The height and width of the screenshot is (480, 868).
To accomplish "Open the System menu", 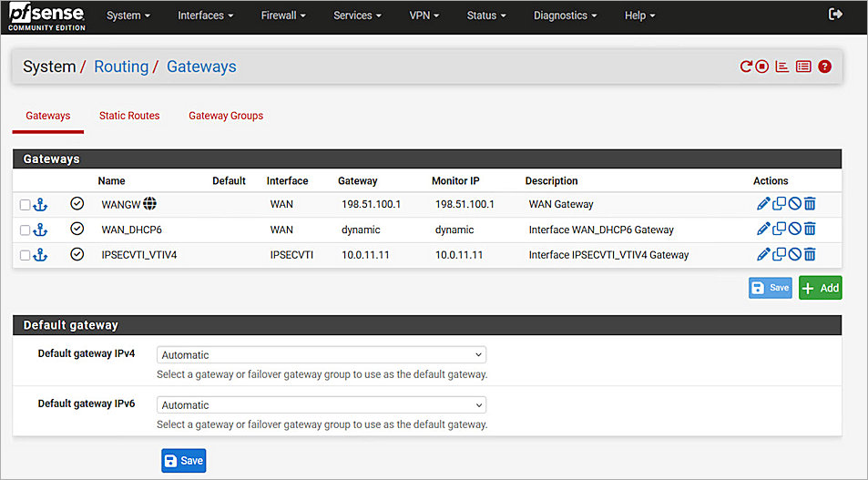I will tap(128, 15).
